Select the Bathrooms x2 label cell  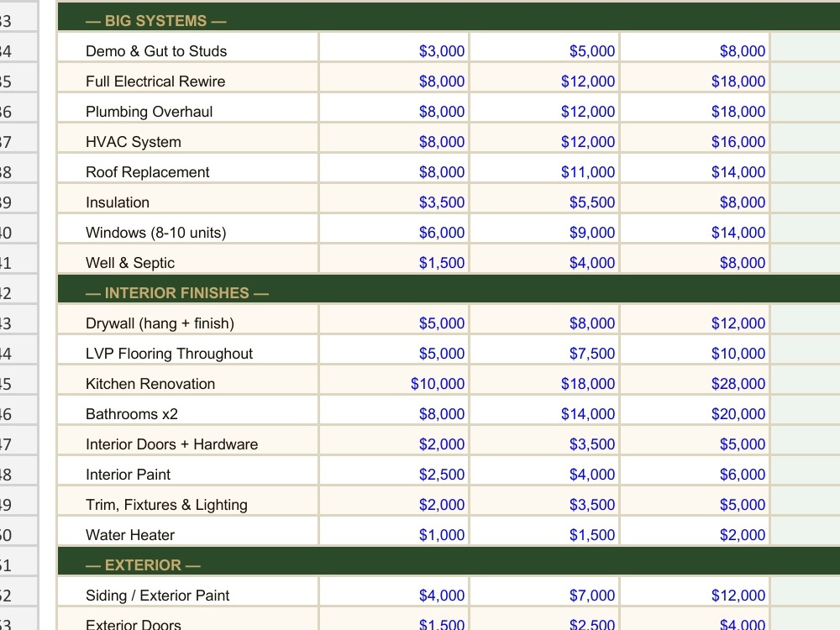click(188, 411)
